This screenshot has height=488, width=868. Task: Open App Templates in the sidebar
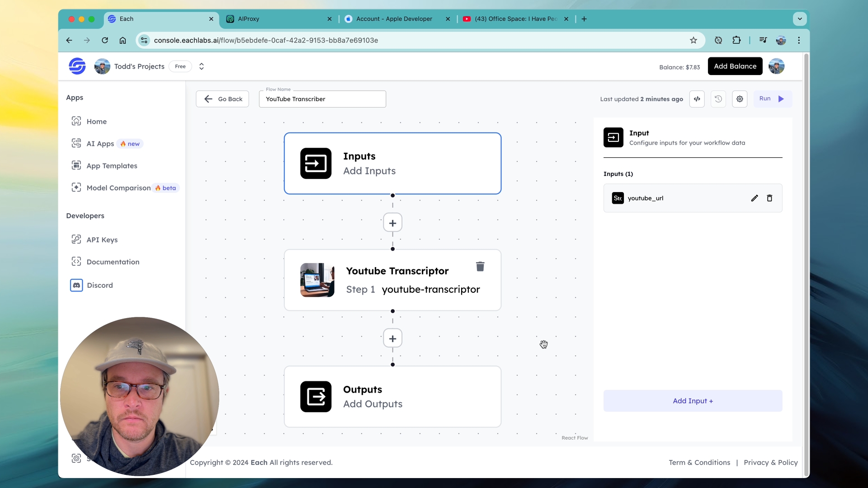112,166
